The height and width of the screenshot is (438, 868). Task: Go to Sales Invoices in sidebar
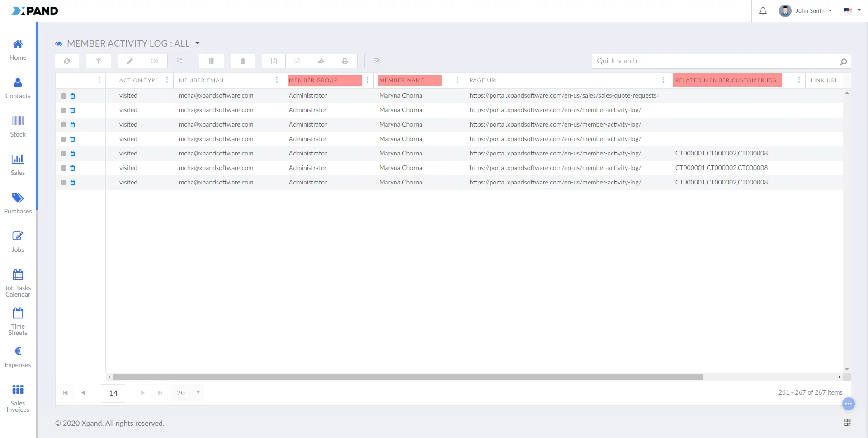coord(18,398)
